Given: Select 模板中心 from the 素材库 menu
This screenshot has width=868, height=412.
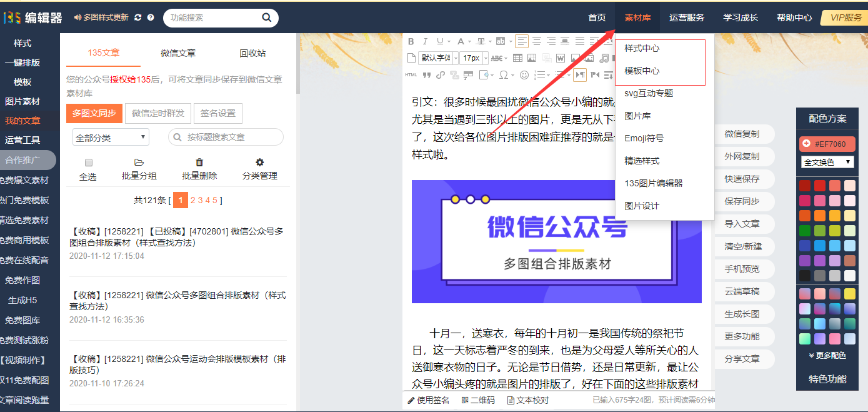Looking at the screenshot, I should 642,71.
